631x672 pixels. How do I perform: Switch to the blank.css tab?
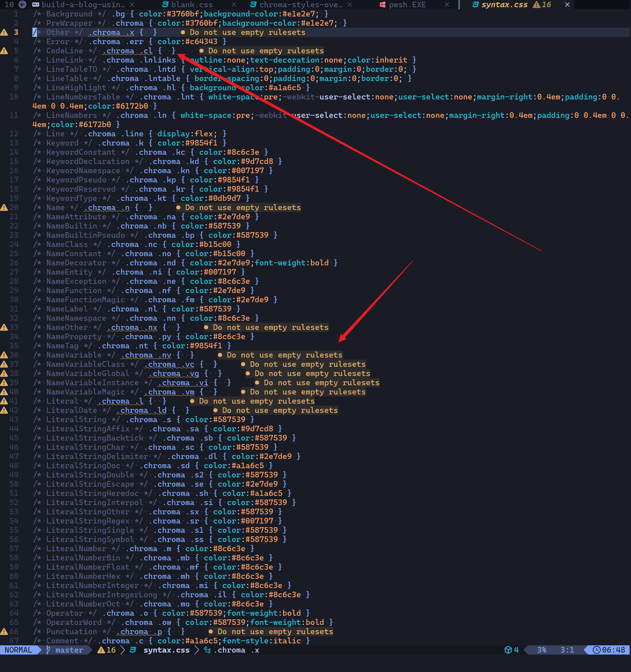(x=192, y=4)
